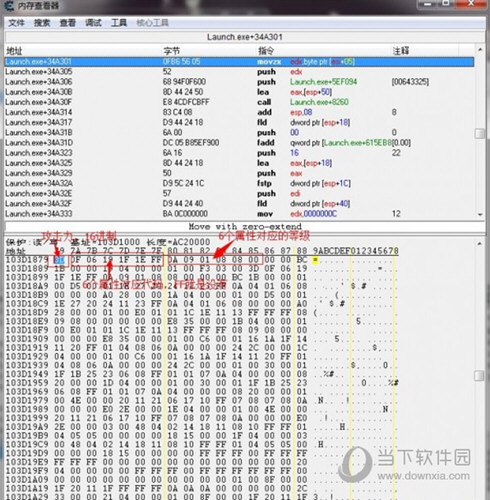Click hex row address 103D18D9
This screenshot has height=500, width=490.
coord(27,313)
